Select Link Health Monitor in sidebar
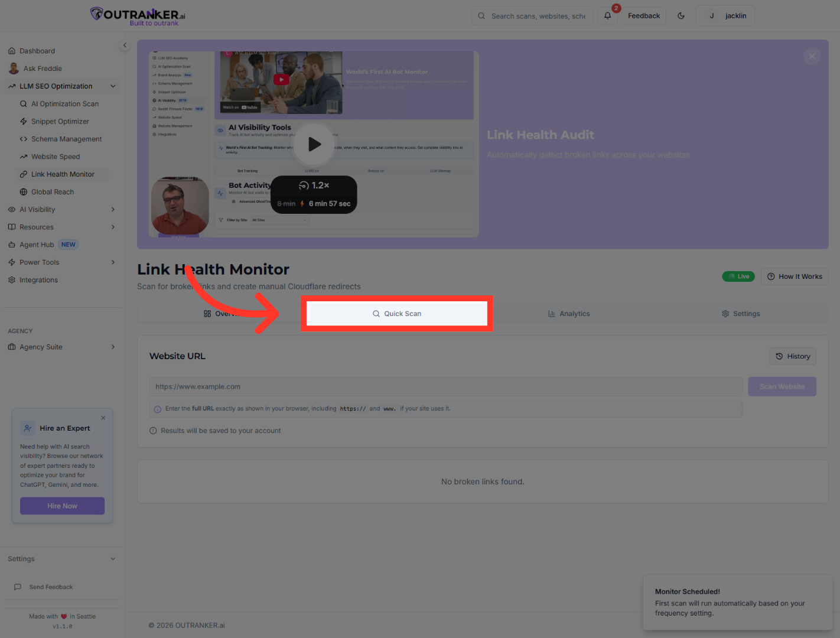Image resolution: width=840 pixels, height=638 pixels. [63, 174]
